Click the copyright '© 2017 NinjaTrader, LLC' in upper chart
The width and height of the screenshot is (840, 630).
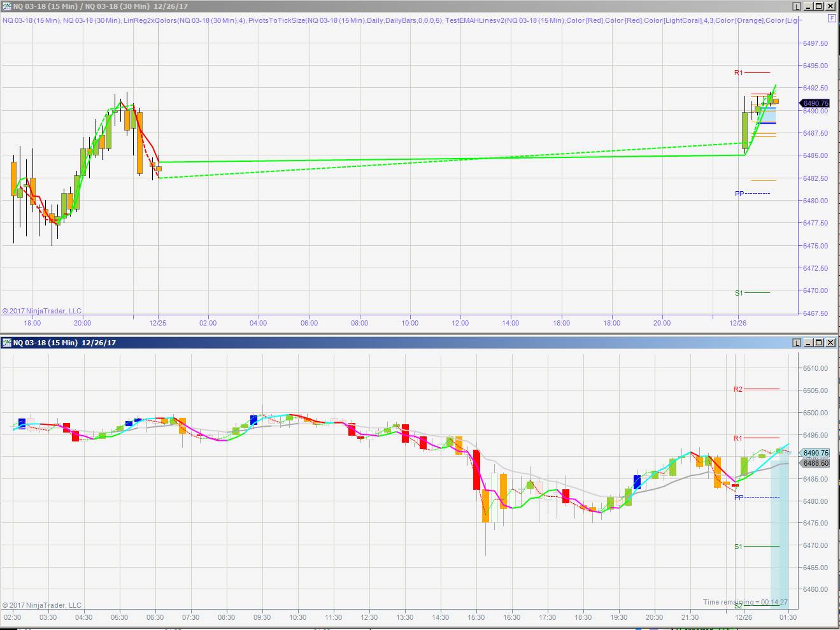[42, 311]
